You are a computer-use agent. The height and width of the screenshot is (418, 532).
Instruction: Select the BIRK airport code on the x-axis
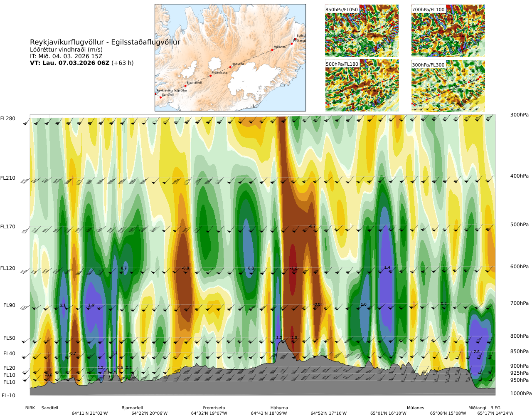coord(30,408)
